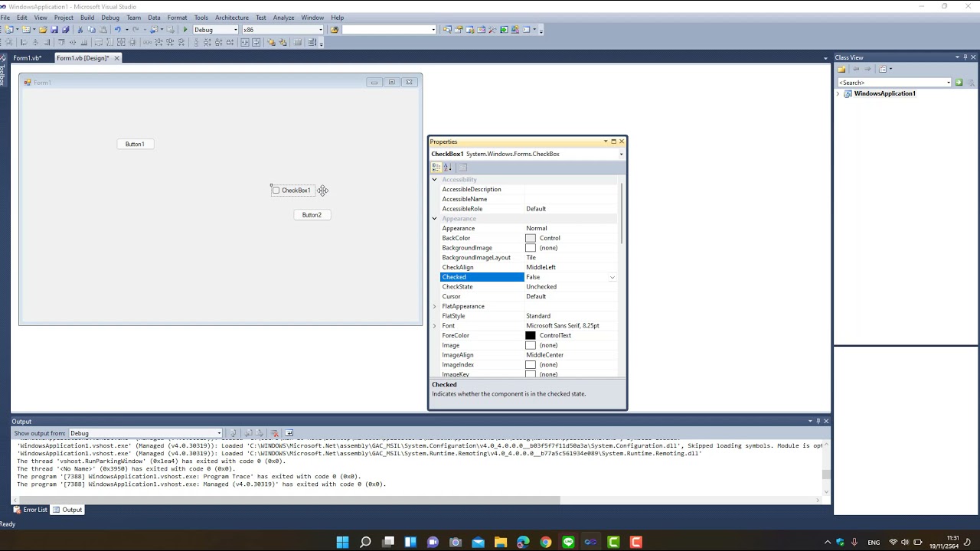Screen dimensions: 980x551
Task: Select the FlatStyle property row
Action: (529, 316)
